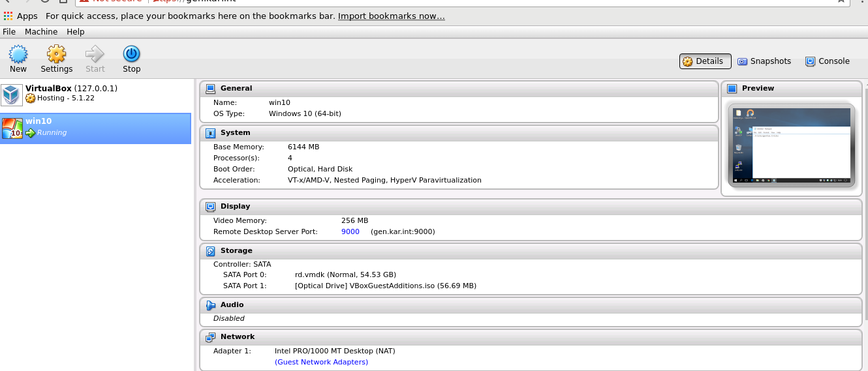Viewport: 868px width, 371px height.
Task: Click the win10 Windows OS icon
Action: [12, 128]
